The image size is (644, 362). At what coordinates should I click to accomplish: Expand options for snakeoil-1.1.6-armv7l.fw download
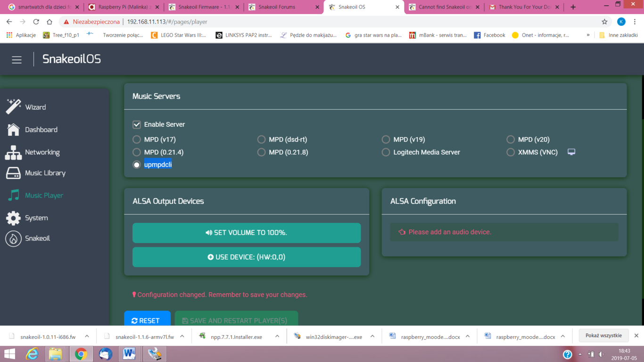182,337
